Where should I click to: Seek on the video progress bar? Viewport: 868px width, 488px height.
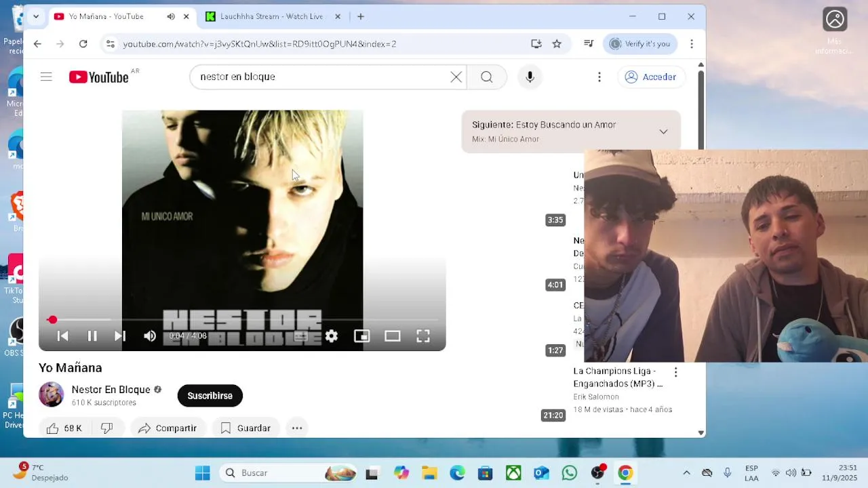242,319
